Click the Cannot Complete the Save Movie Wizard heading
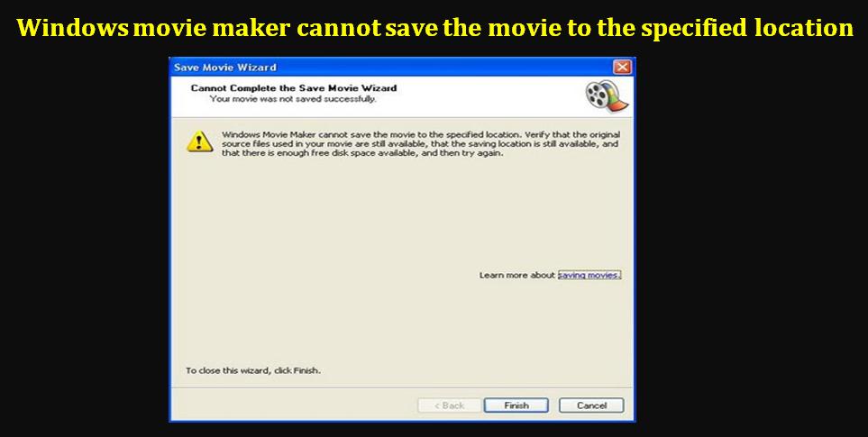Image resolution: width=868 pixels, height=437 pixels. click(x=294, y=88)
